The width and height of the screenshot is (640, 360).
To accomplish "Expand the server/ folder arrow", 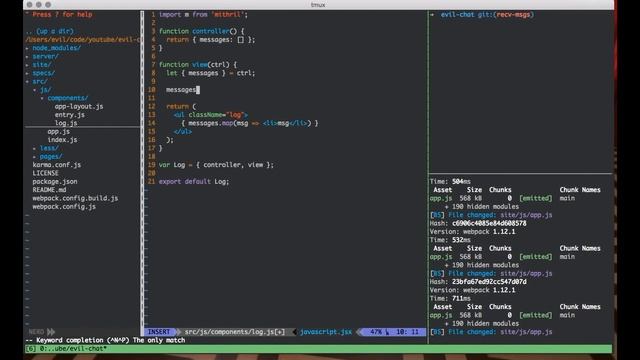I will (x=27, y=57).
